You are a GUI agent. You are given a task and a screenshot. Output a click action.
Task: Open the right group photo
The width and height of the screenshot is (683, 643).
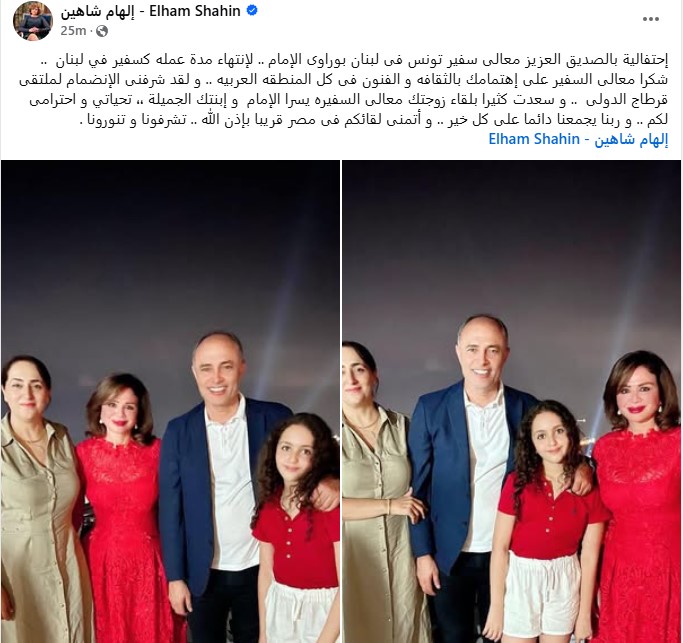point(511,401)
